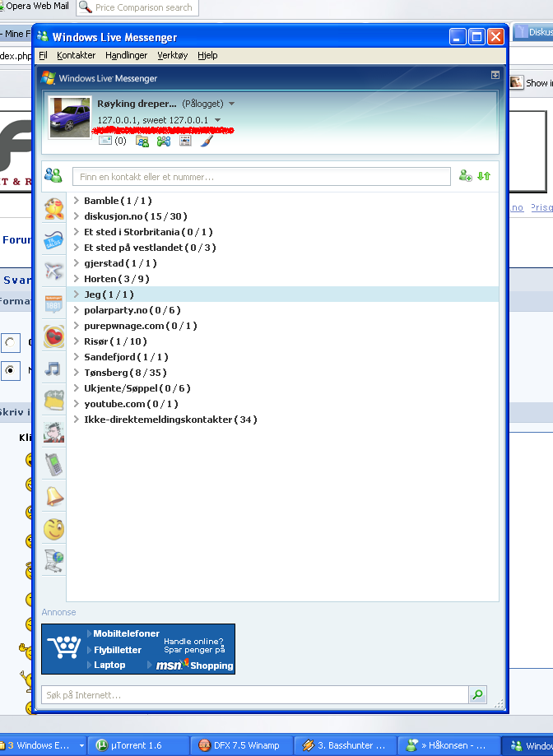The image size is (553, 756).
Task: Click the MSN Today newspaper icon
Action: coord(185,141)
